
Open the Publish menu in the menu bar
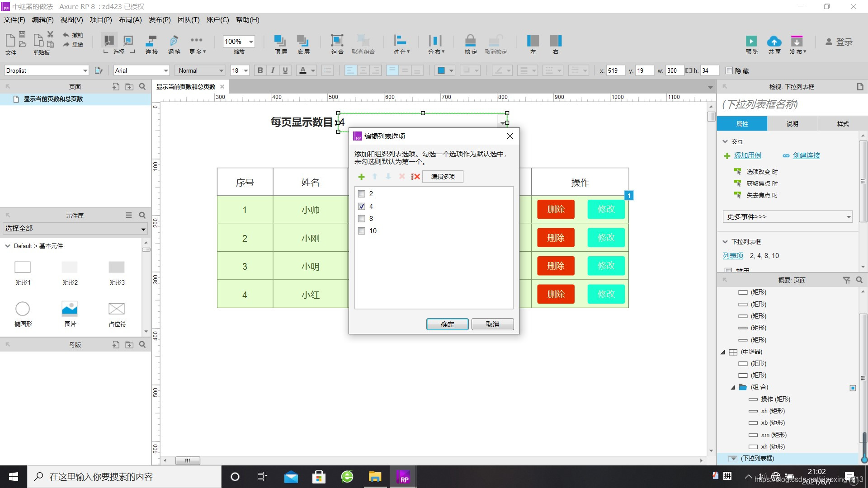tap(159, 19)
